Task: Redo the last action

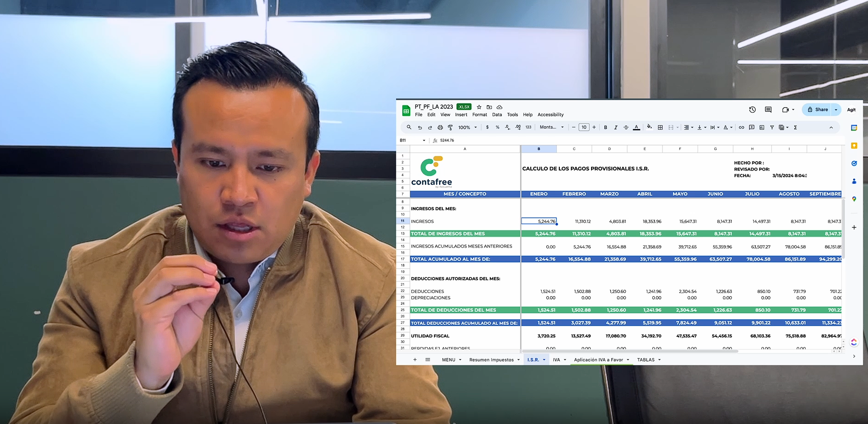Action: (430, 128)
